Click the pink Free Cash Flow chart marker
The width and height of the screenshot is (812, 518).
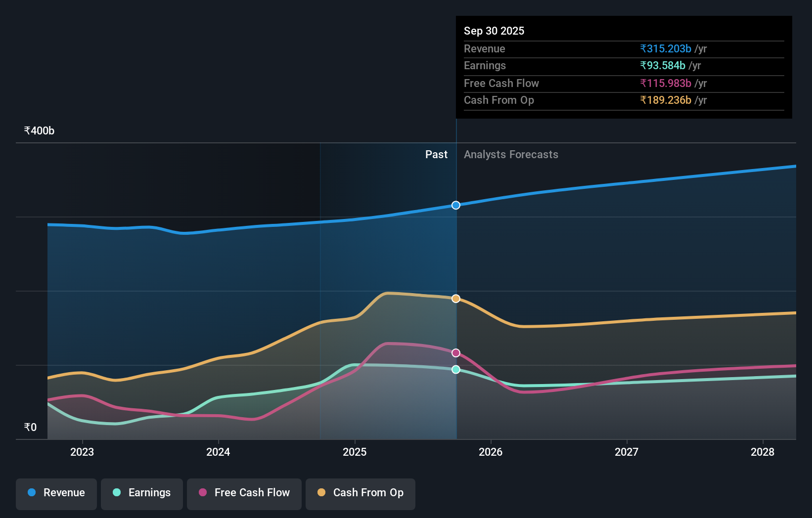[x=455, y=352]
